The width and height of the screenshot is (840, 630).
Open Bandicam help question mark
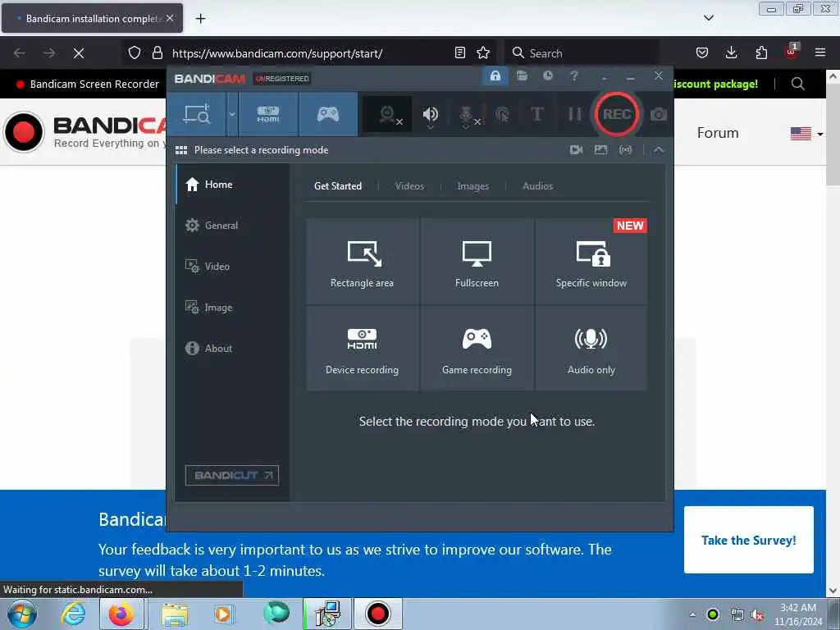click(573, 76)
